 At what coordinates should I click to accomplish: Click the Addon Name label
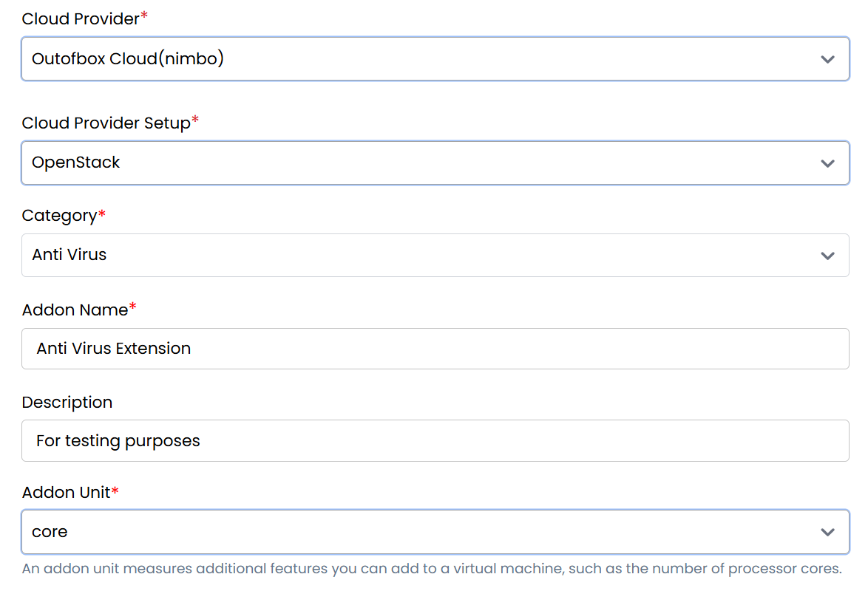[x=75, y=310]
